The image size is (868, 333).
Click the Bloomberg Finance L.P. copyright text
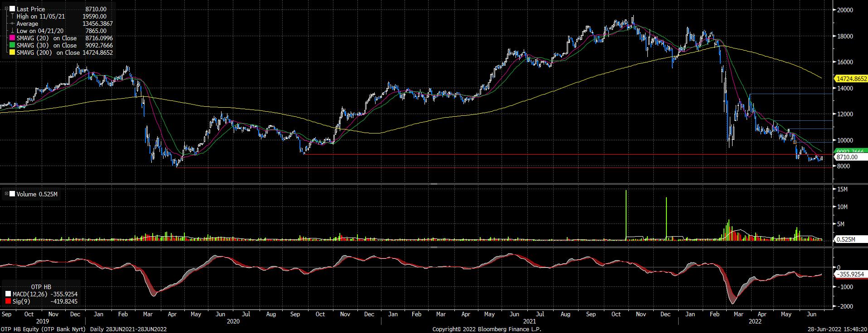point(487,329)
